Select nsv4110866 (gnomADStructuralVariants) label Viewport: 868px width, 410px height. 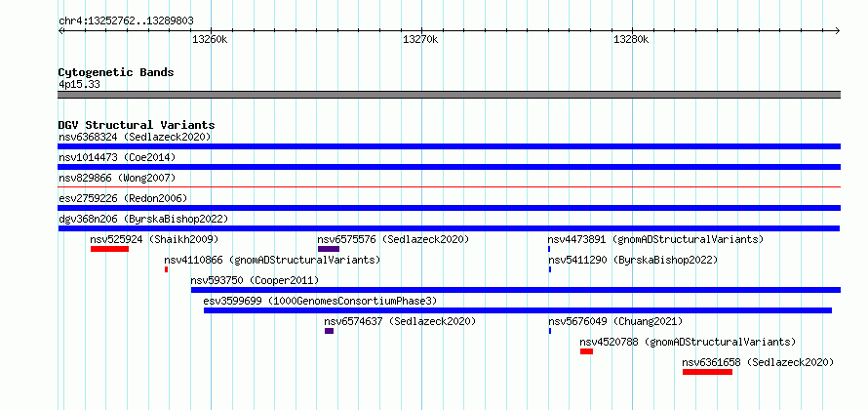pos(272,260)
